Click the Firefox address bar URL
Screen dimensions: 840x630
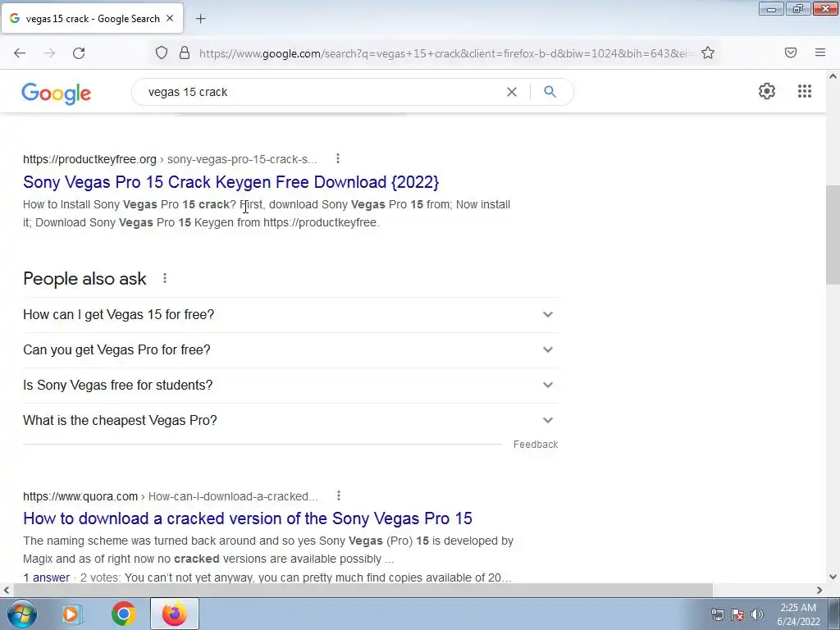tap(445, 53)
